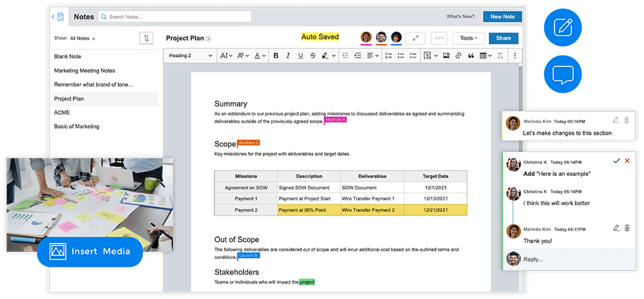The image size is (644, 299).
Task: Decrease indent of the paragraph
Action: click(x=345, y=55)
